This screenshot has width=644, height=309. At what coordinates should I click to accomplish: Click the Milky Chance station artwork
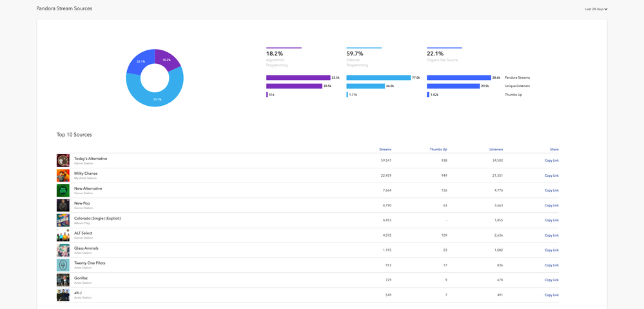pyautogui.click(x=63, y=175)
